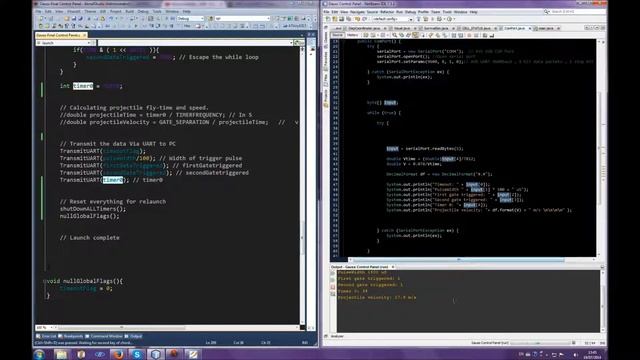
Task: Select Gauss Final Control Panel.c document tab
Action: 60,36
